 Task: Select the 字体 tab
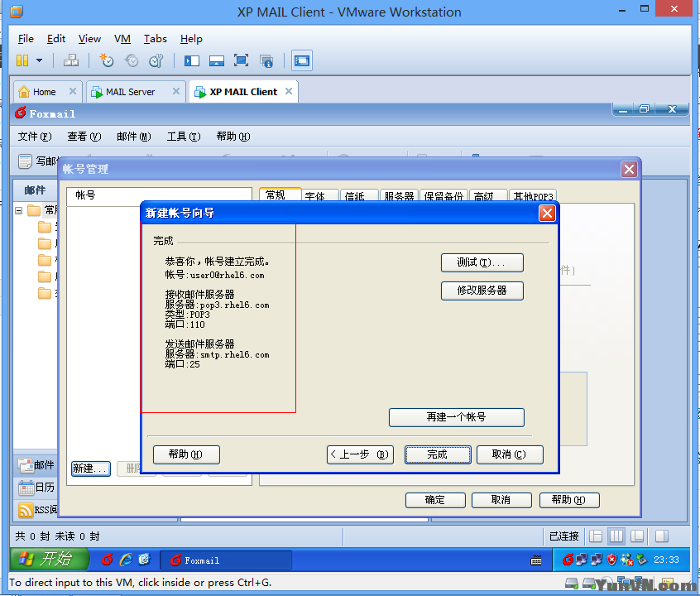(319, 195)
